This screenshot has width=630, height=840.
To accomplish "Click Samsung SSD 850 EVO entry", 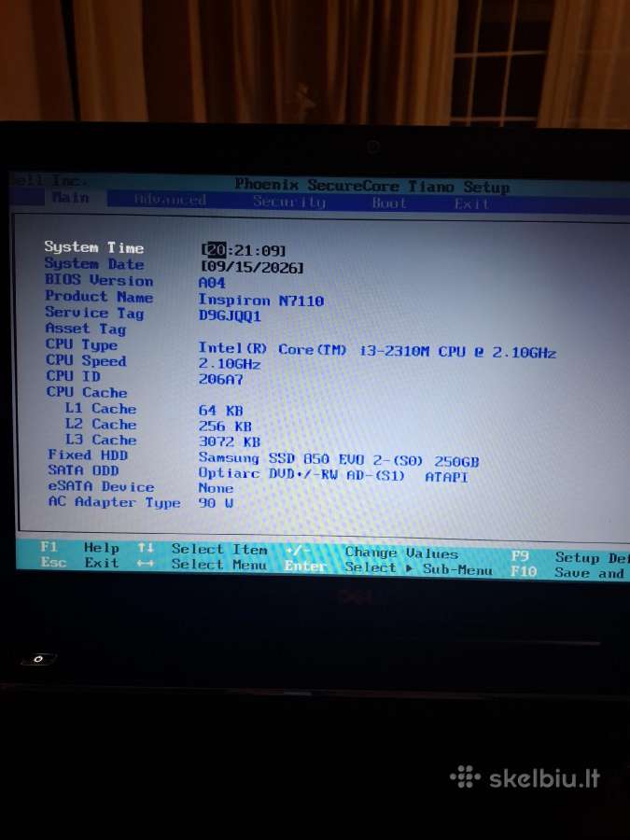I will [x=339, y=459].
